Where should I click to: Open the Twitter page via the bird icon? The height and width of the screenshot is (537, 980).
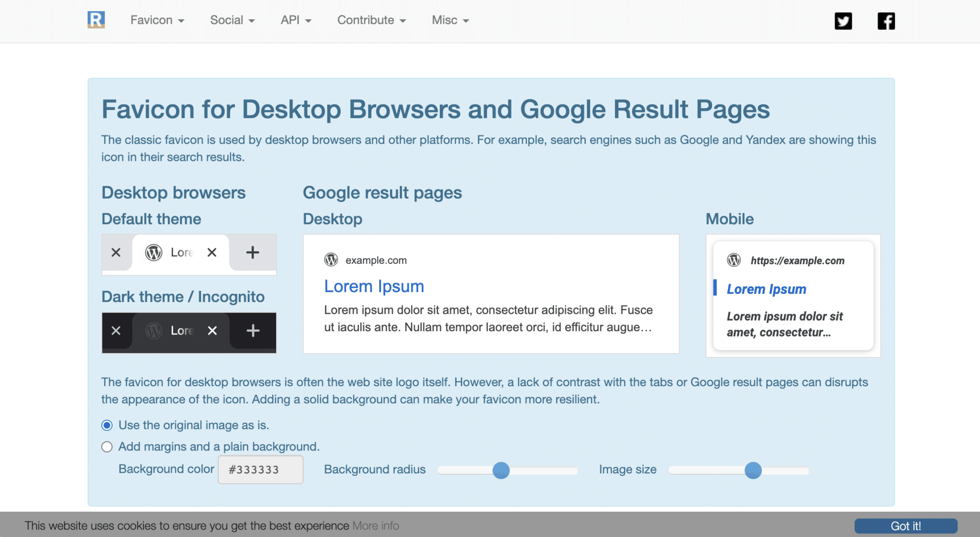pyautogui.click(x=844, y=21)
